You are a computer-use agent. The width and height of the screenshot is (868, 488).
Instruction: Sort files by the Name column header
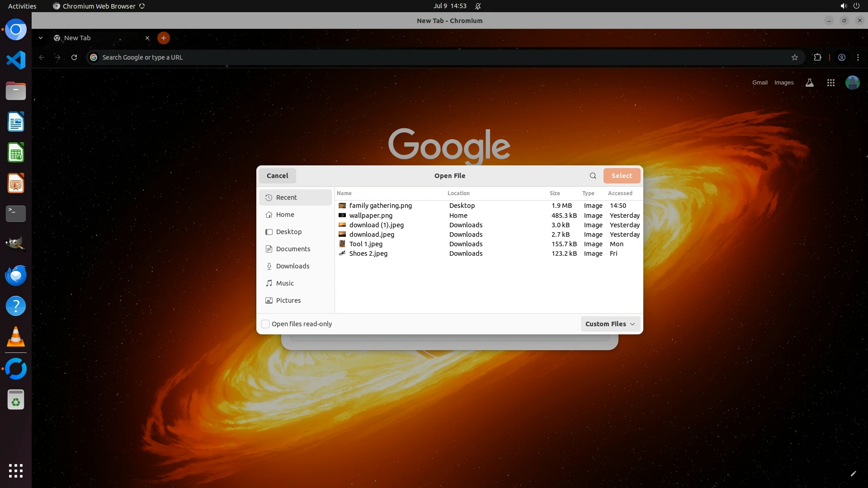coord(344,193)
